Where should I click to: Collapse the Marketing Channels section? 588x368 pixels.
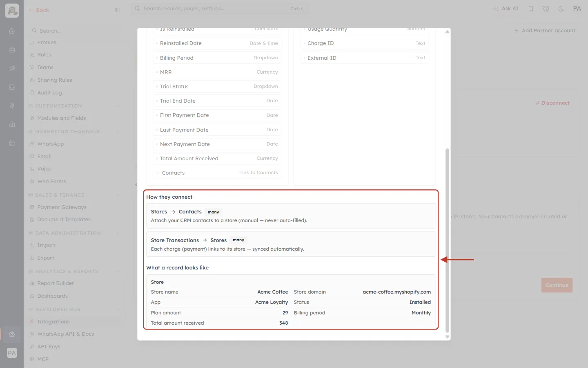click(118, 132)
